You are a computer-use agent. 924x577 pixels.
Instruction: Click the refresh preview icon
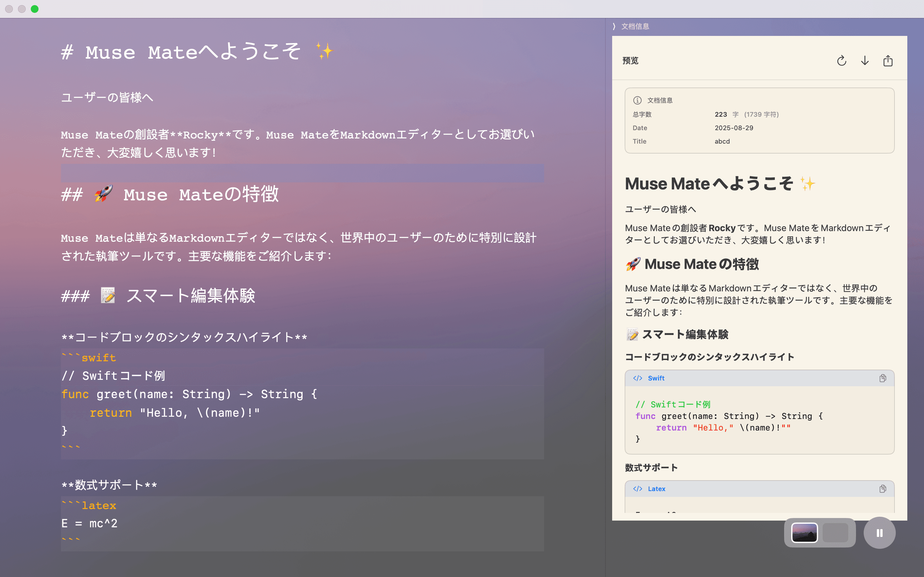842,61
